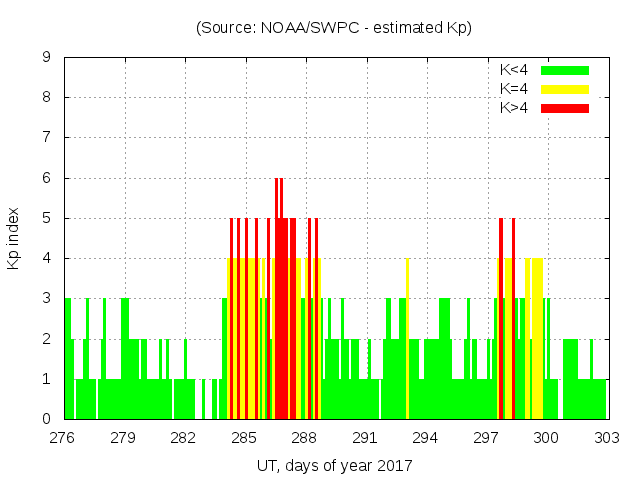
Task: Click the x-axis tick label 288
Action: click(304, 438)
